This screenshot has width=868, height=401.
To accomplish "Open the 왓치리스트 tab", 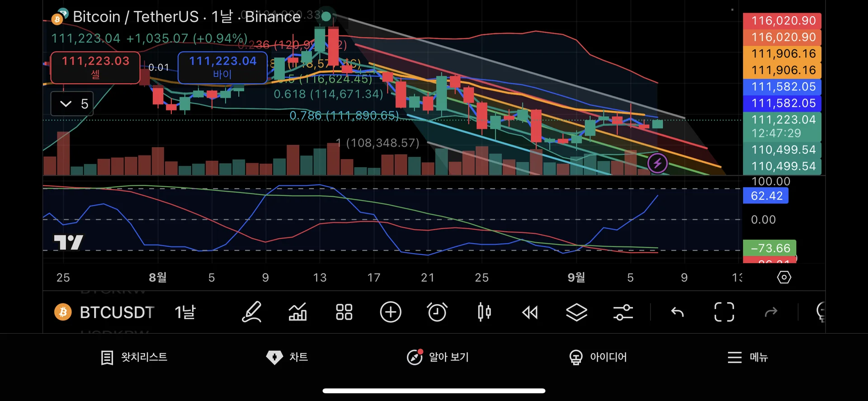I will 134,357.
